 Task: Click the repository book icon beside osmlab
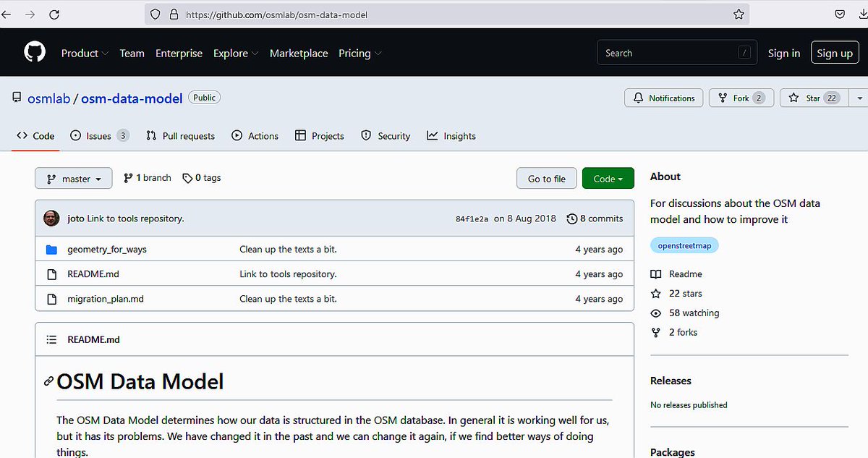[x=17, y=98]
